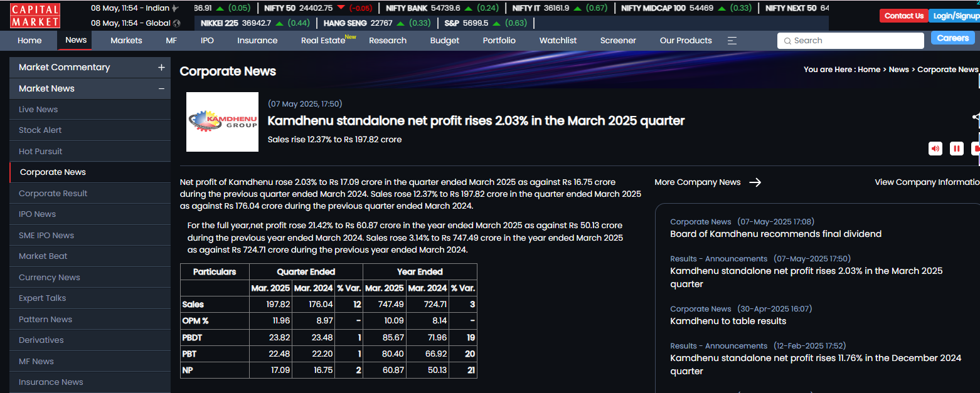Click the NIFTY 50 ticker entry
Image resolution: width=980 pixels, height=393 pixels.
pos(318,8)
